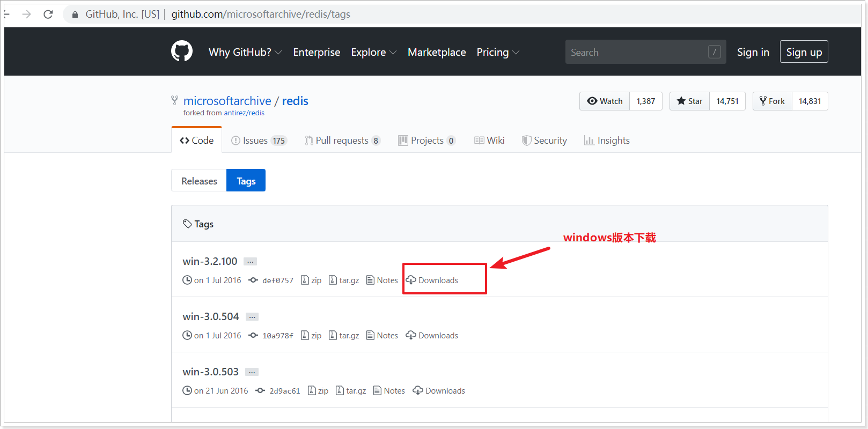Open Notes for win-3.0.504
This screenshot has width=868, height=429.
tap(382, 336)
